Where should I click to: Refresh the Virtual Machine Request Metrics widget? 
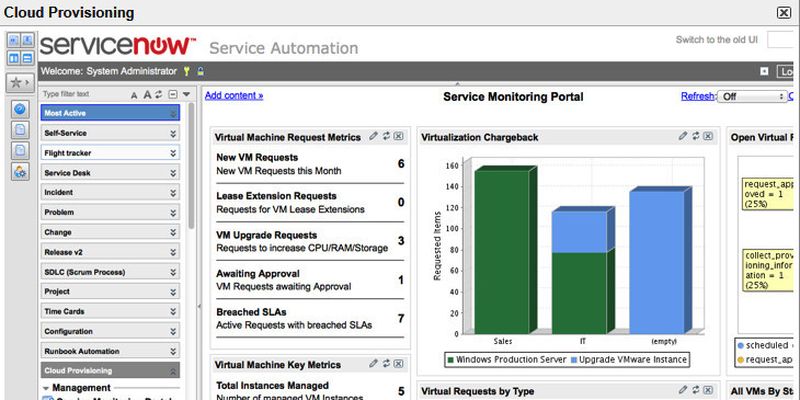(386, 136)
